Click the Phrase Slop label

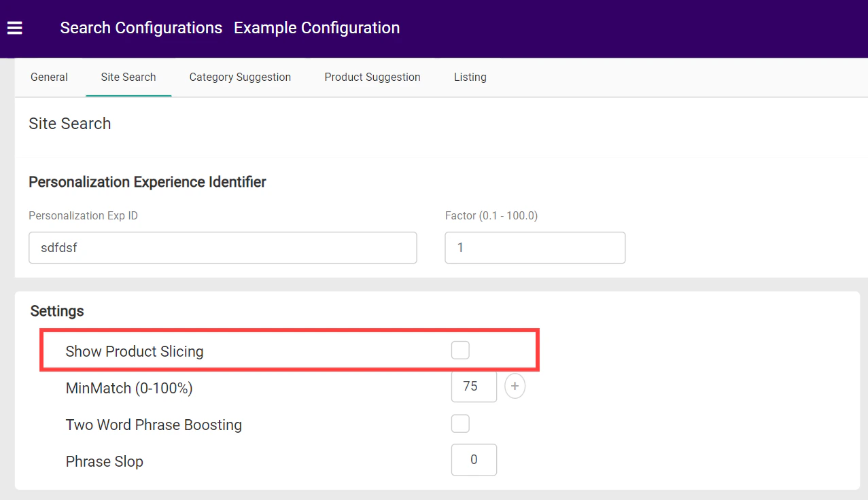coord(105,461)
